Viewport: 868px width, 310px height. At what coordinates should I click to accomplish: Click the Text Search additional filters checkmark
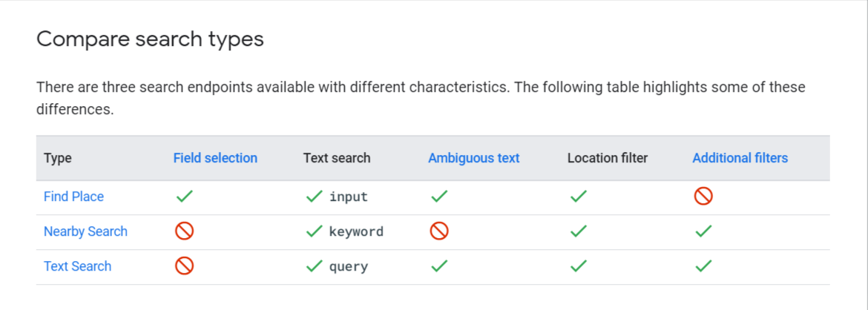coord(703,266)
